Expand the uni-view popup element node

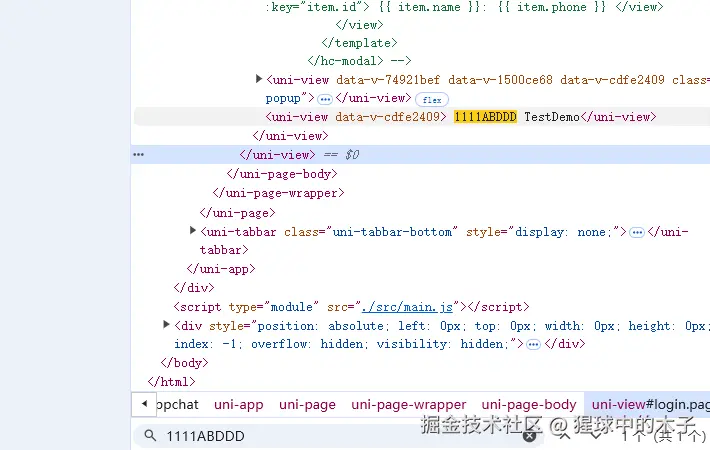point(259,79)
